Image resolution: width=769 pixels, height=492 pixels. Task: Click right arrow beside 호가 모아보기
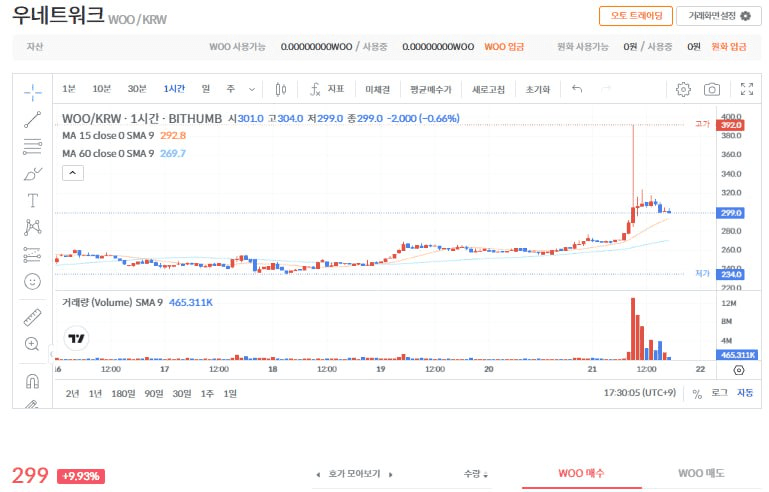pyautogui.click(x=391, y=474)
